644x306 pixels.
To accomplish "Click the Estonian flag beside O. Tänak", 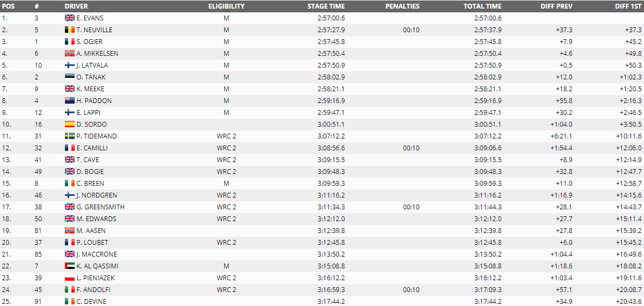I will point(69,77).
